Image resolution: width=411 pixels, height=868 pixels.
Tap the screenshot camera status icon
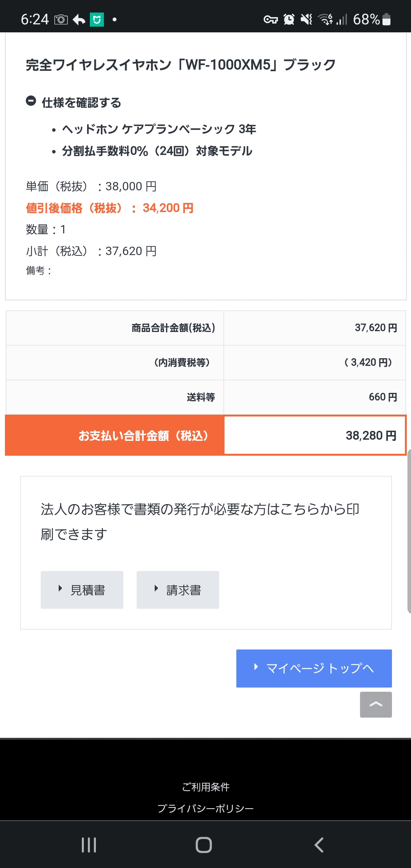[x=61, y=19]
